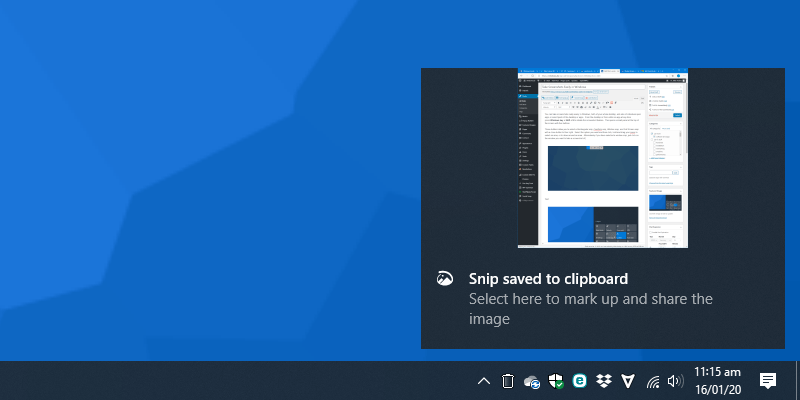Open the Action Center notification icon

click(768, 381)
